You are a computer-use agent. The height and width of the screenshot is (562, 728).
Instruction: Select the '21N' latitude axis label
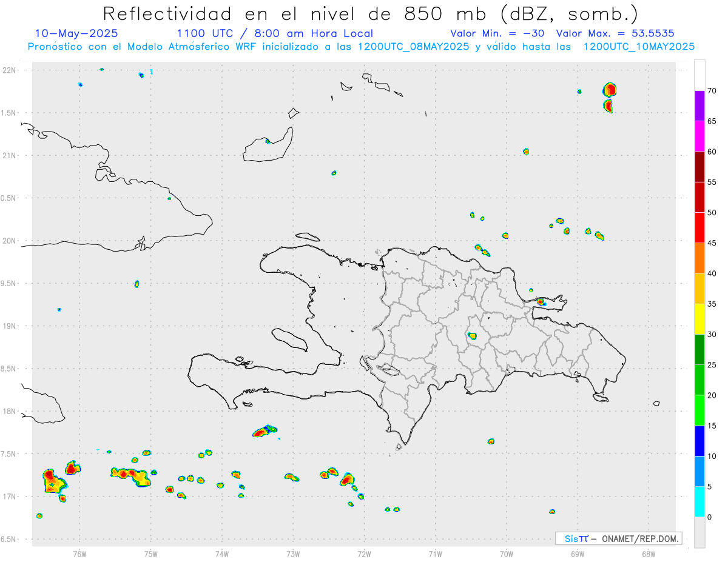[x=9, y=155]
